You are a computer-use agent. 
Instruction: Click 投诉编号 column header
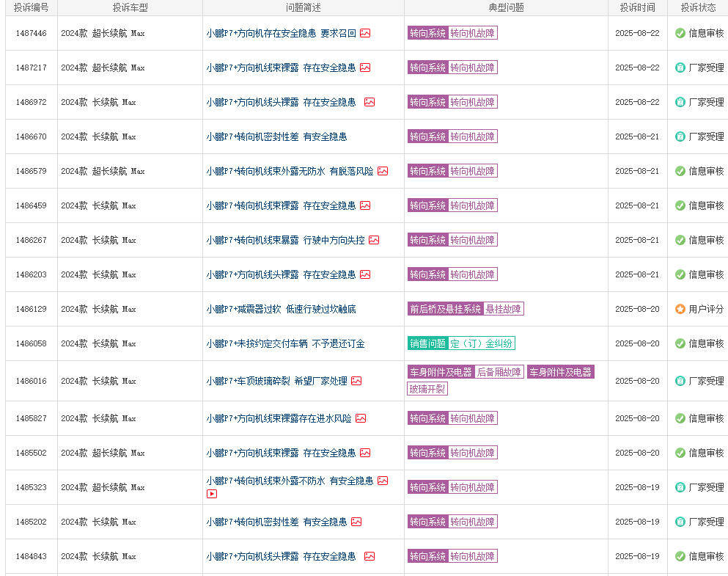pos(31,7)
